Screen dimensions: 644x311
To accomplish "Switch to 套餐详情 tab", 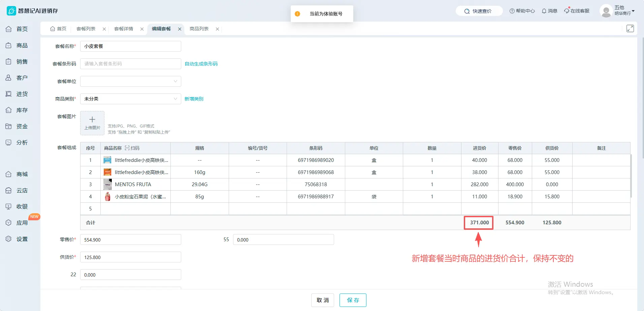I will (x=124, y=29).
